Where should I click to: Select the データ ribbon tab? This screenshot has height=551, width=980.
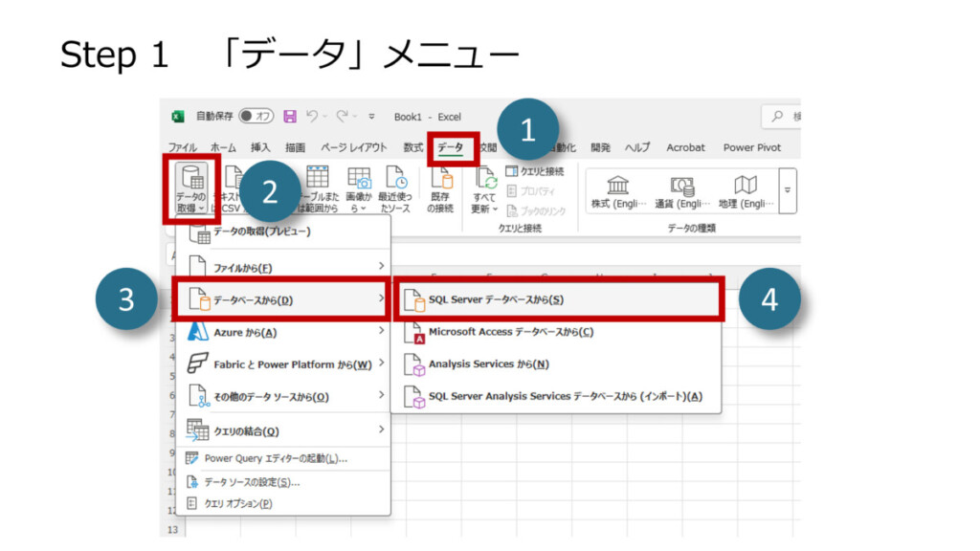tap(451, 147)
